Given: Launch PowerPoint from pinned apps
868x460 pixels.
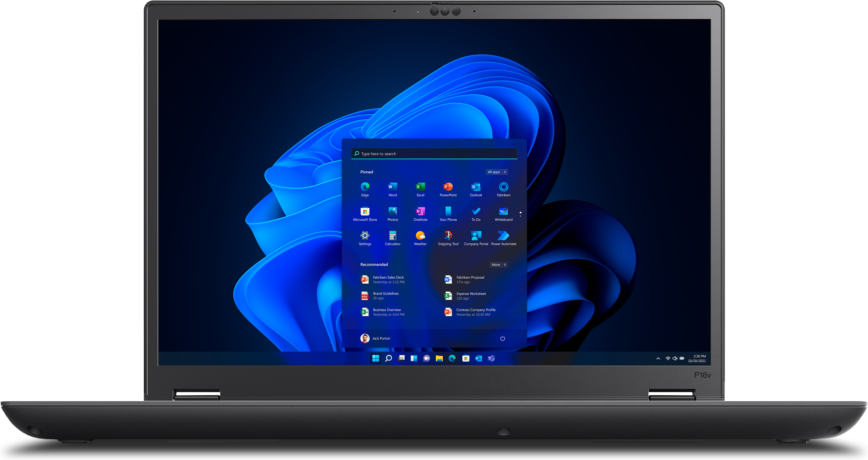Looking at the screenshot, I should (x=448, y=187).
